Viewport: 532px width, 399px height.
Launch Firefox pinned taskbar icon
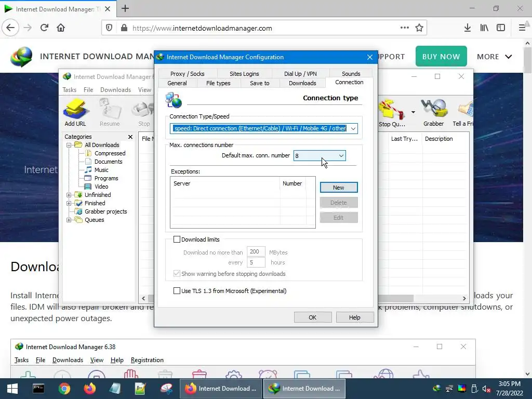(x=90, y=389)
